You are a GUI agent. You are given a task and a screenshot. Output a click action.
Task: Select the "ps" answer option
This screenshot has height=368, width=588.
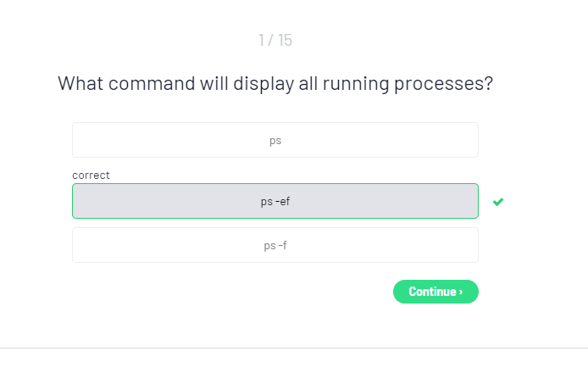point(275,140)
